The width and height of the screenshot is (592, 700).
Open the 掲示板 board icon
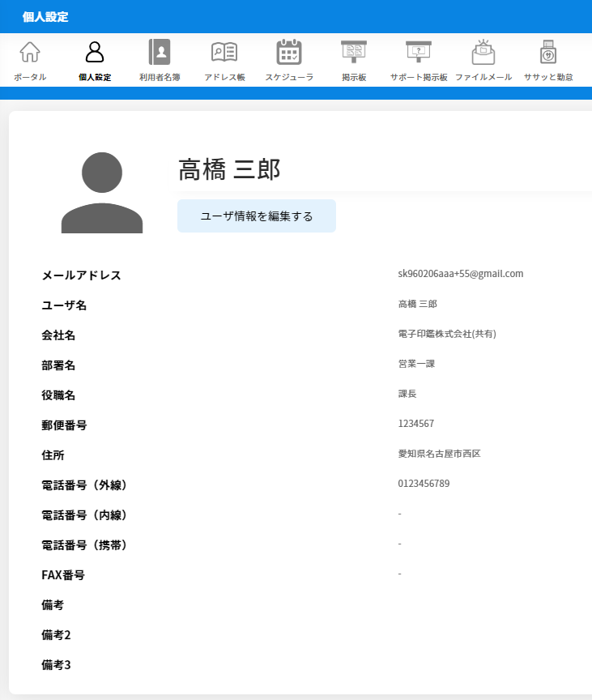coord(354,52)
